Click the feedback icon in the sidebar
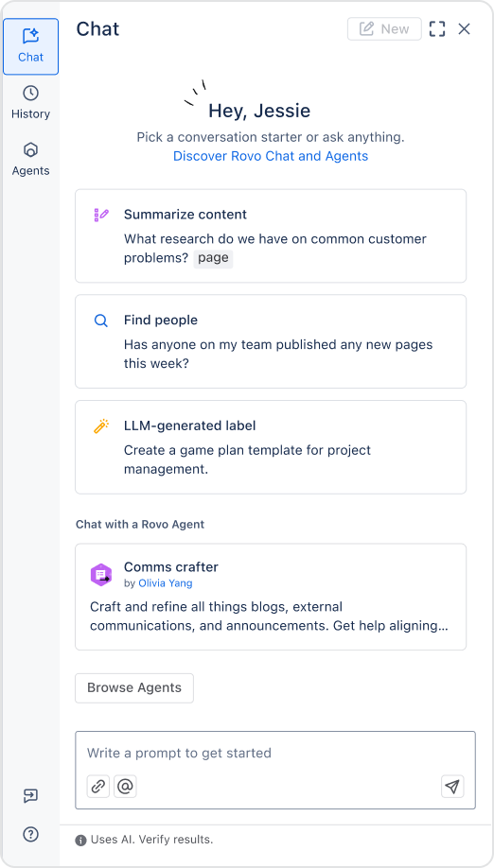This screenshot has width=494, height=868. 30,795
